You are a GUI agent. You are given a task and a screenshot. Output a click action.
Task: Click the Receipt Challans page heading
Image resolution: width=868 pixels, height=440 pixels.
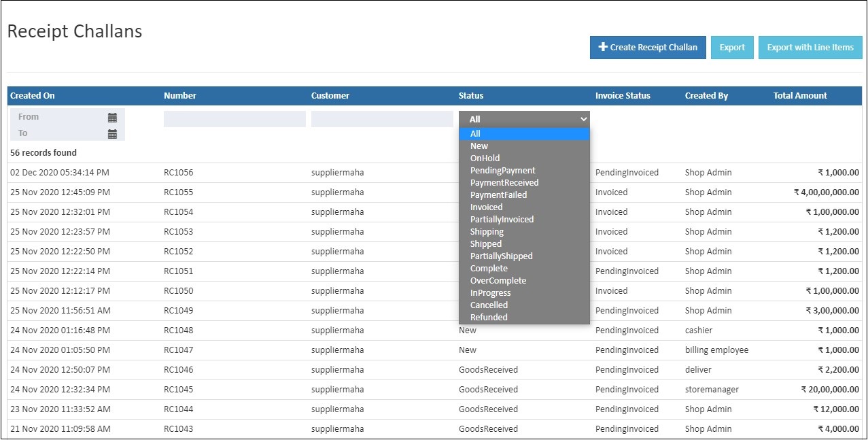point(75,31)
